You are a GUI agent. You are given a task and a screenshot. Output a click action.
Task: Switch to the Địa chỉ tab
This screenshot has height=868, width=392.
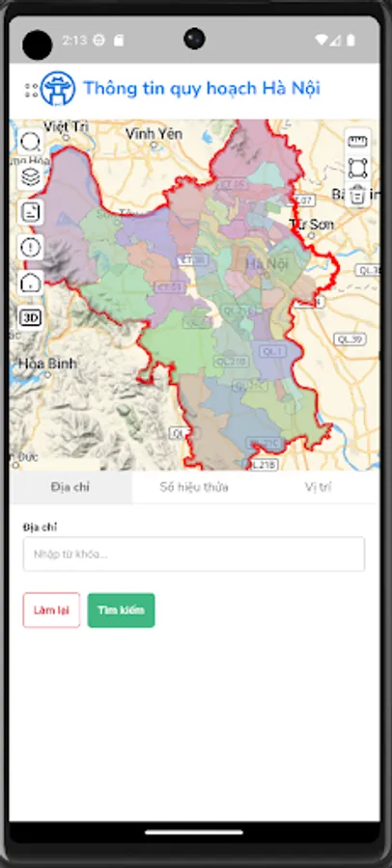(x=70, y=487)
